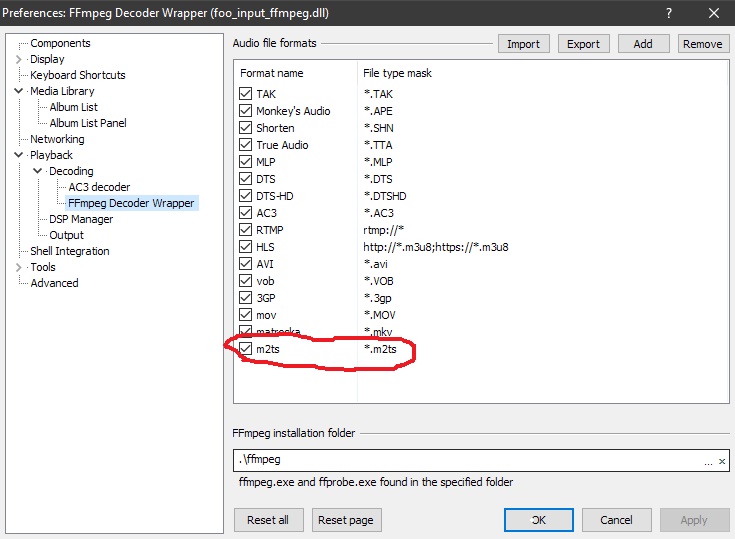735x539 pixels.
Task: Click the Import button
Action: (523, 44)
